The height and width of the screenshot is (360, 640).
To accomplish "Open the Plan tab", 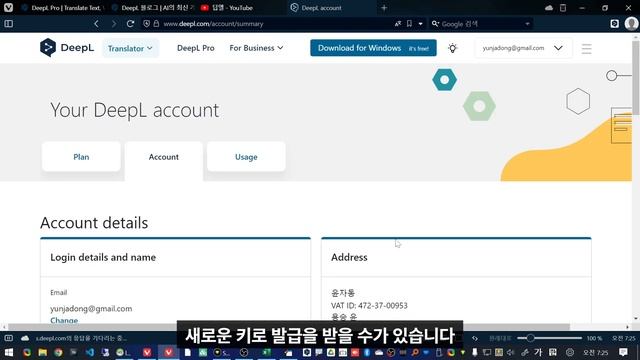I will point(81,157).
